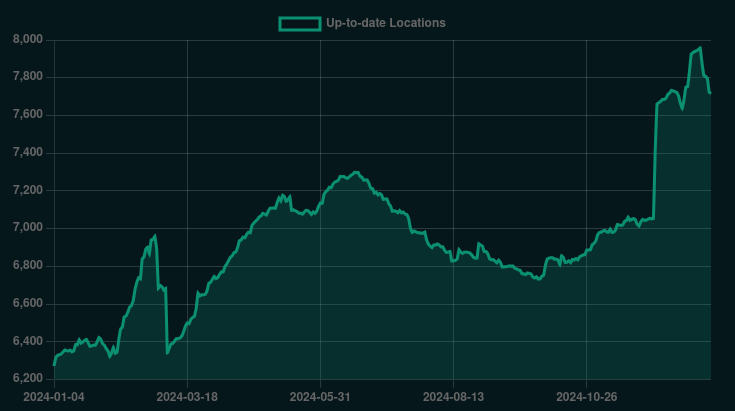Toggle the Up-to-date Locations legend swatch

300,23
